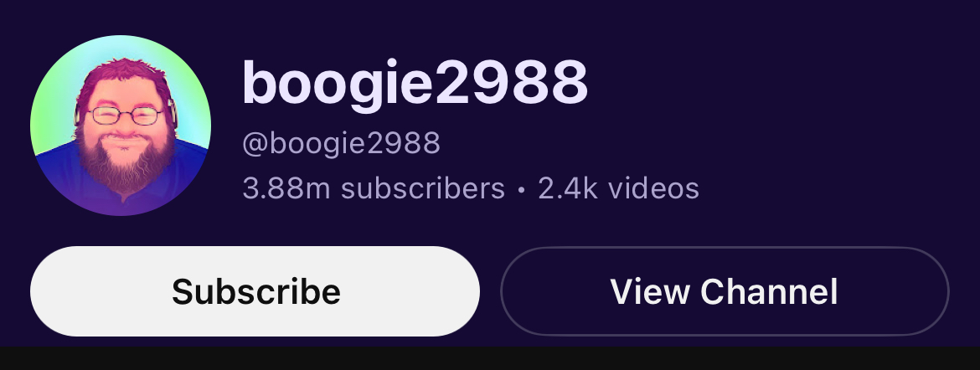Image resolution: width=980 pixels, height=370 pixels.
Task: Click the dot separator between subscribers and videos
Action: click(x=521, y=189)
